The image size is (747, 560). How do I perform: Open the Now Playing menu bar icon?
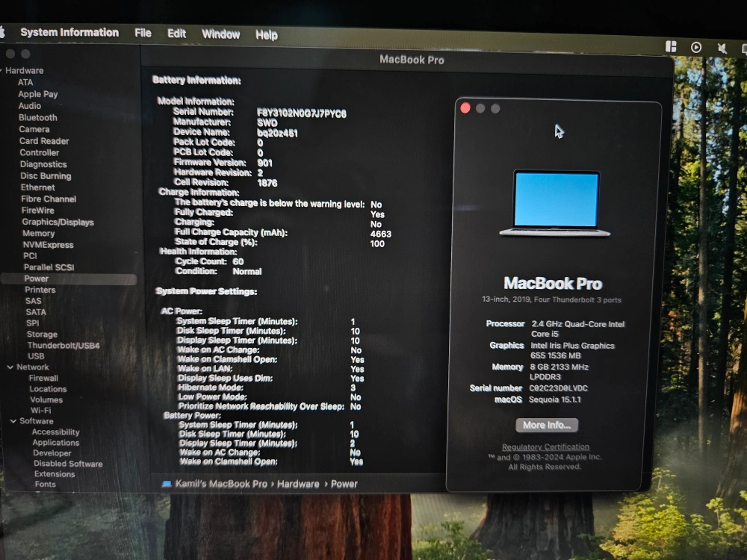[696, 47]
